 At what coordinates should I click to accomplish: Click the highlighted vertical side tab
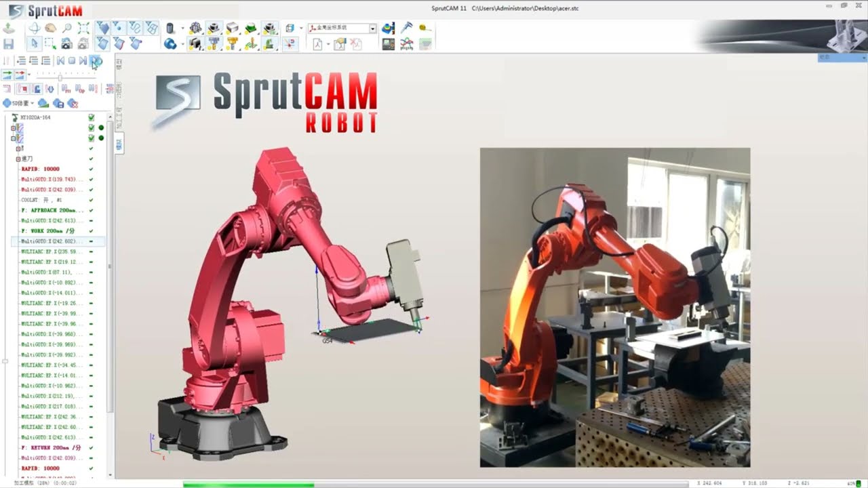[x=119, y=144]
